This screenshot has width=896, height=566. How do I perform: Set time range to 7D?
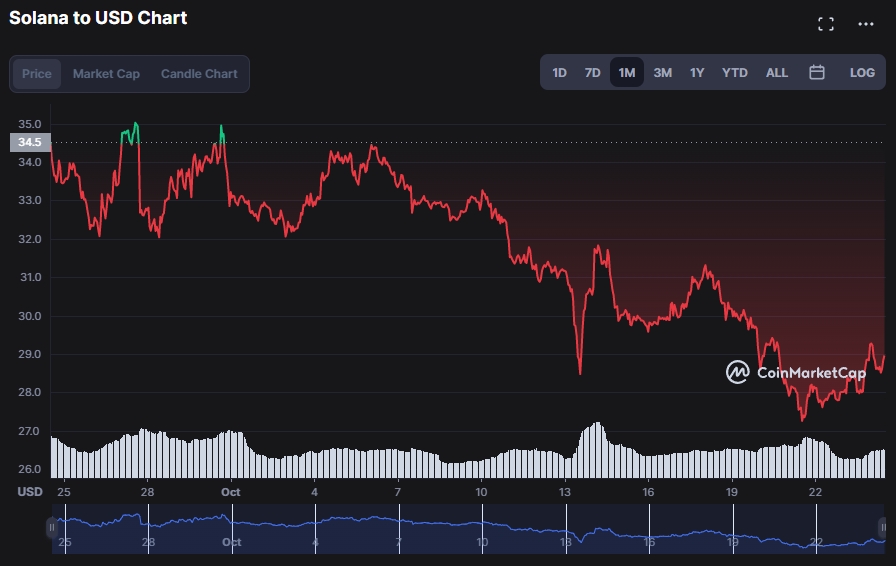tap(592, 73)
